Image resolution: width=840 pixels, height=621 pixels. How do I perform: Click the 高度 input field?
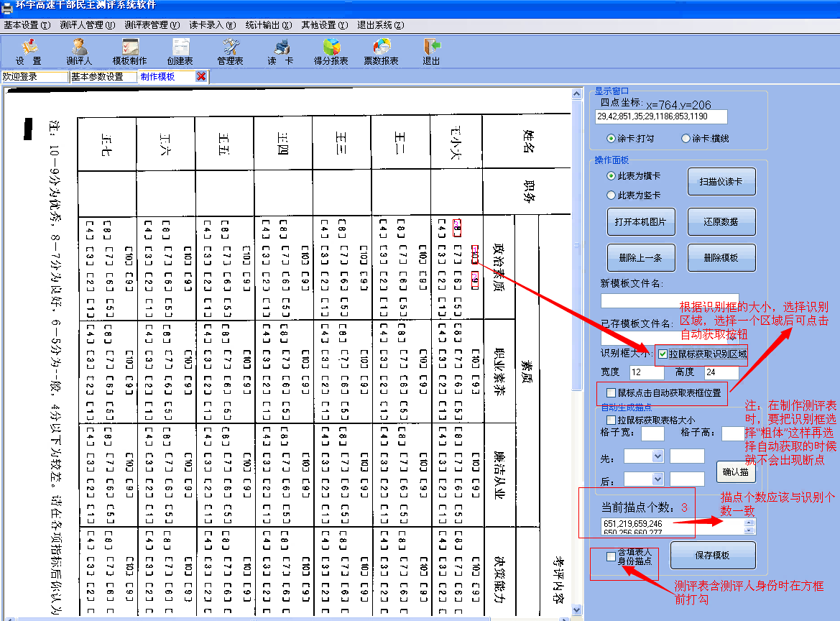tap(721, 372)
